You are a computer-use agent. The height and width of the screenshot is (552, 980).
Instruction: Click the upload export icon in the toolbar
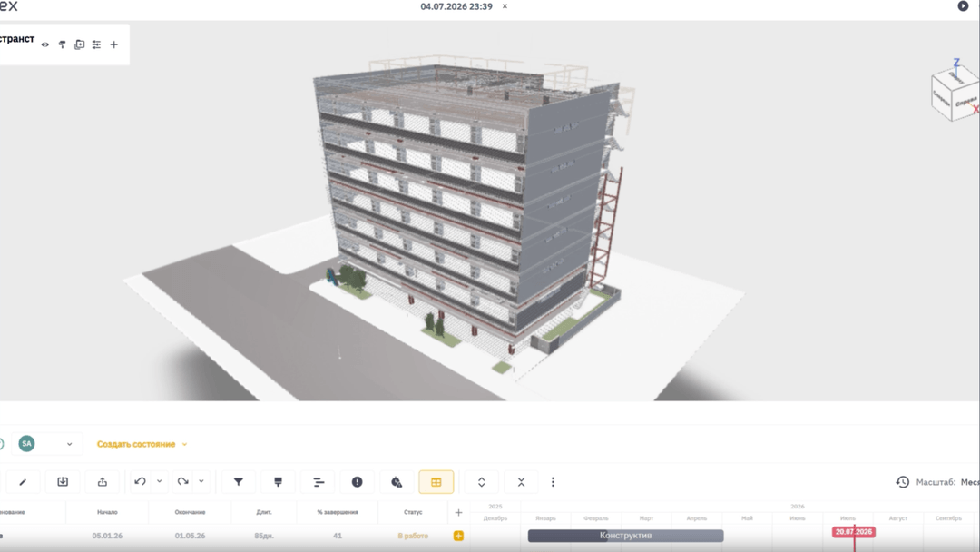(103, 482)
